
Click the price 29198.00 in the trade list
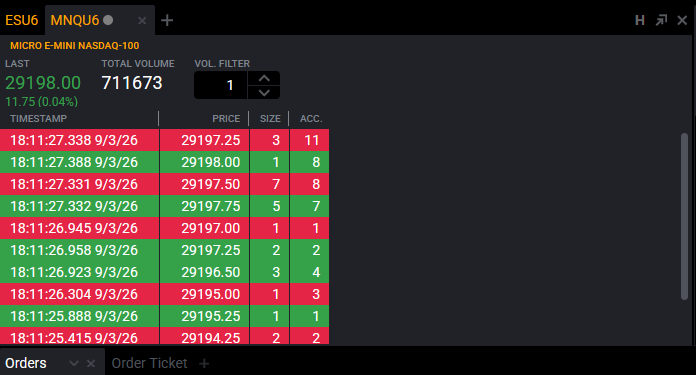(x=210, y=162)
